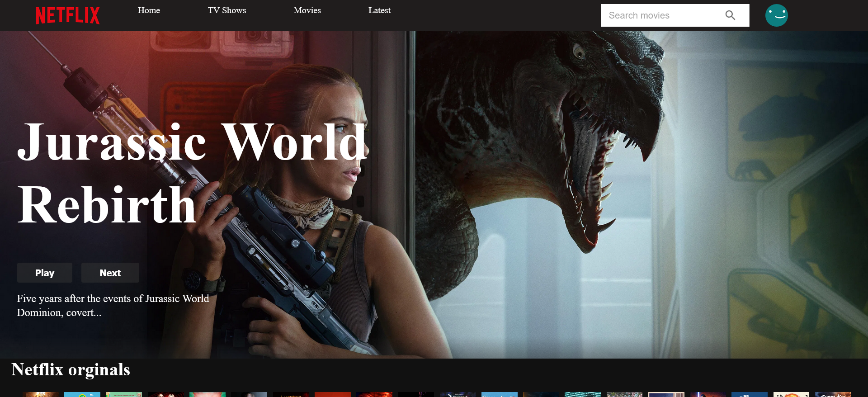
Task: Open the Movies section
Action: click(x=307, y=10)
